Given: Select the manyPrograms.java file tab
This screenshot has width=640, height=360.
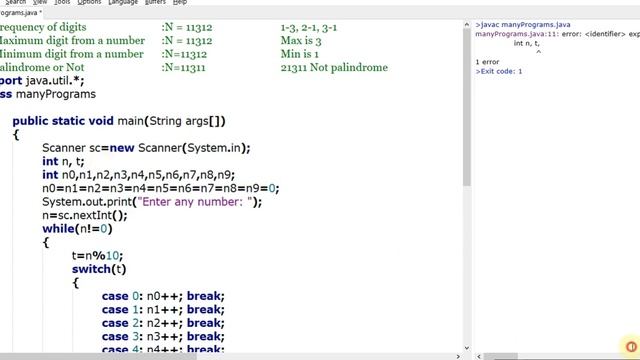Looking at the screenshot, I should (x=21, y=13).
